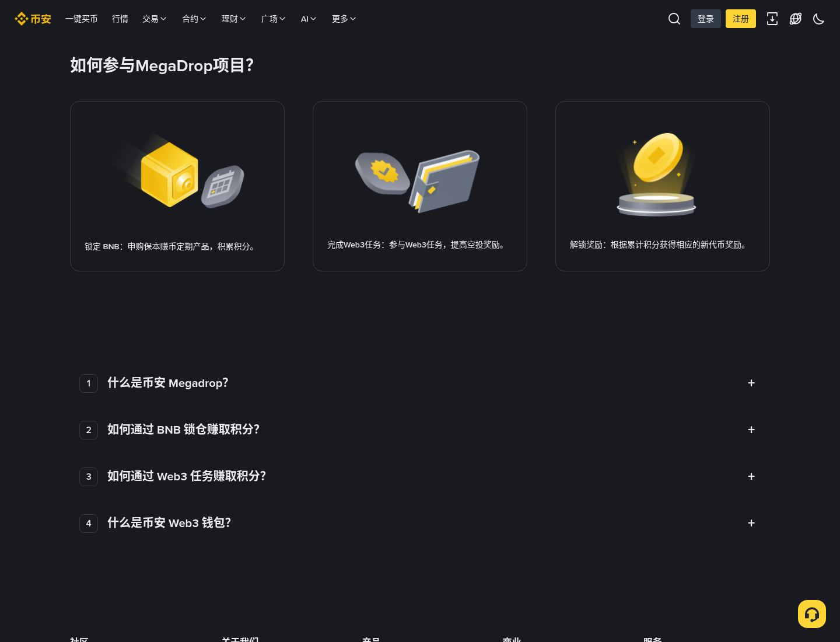Open the search magnifier icon

coord(674,19)
